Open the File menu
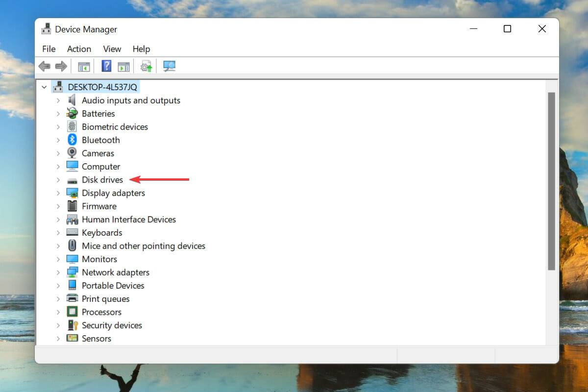 (x=49, y=49)
